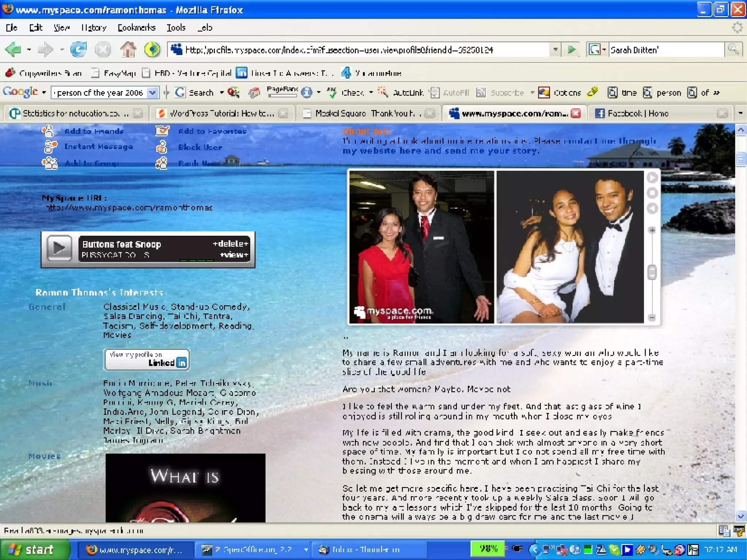Open the list all tabs dropdown arrow

coord(740,113)
